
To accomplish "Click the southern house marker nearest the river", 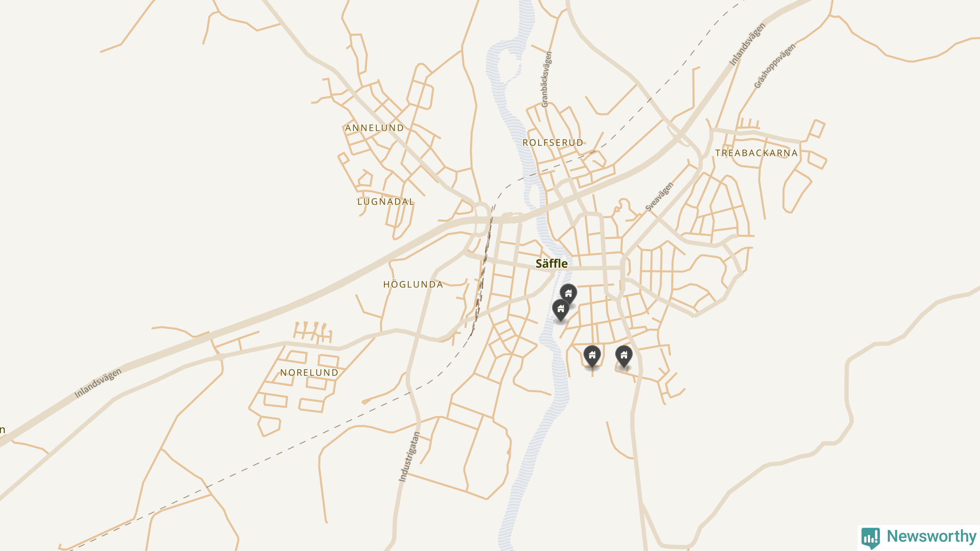I will click(592, 356).
